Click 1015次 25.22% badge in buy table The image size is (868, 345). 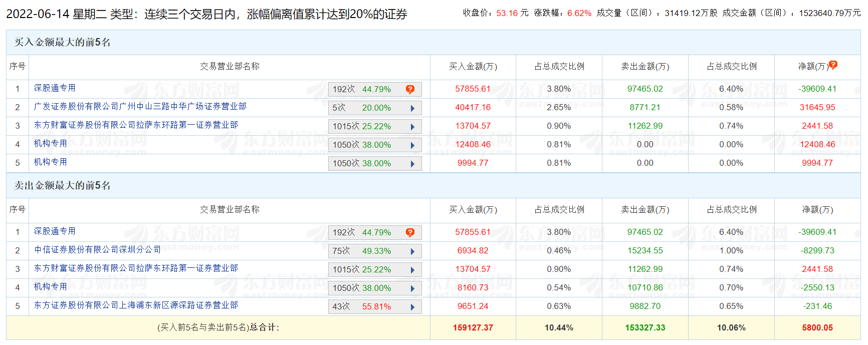point(375,127)
